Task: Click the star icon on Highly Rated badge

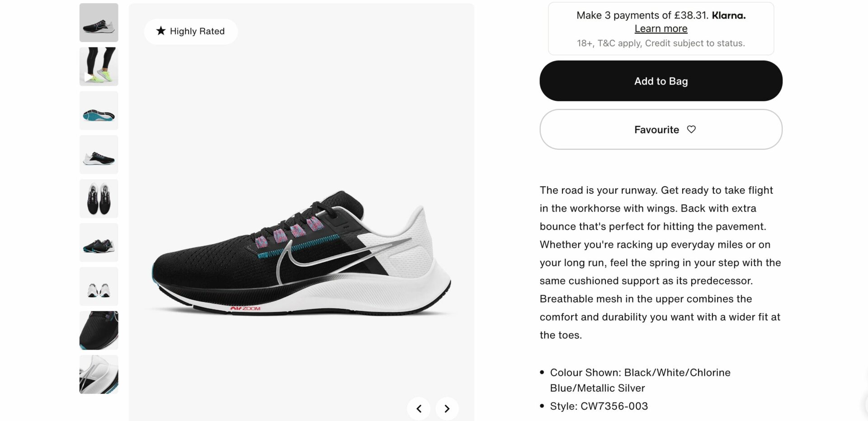Action: 161,31
